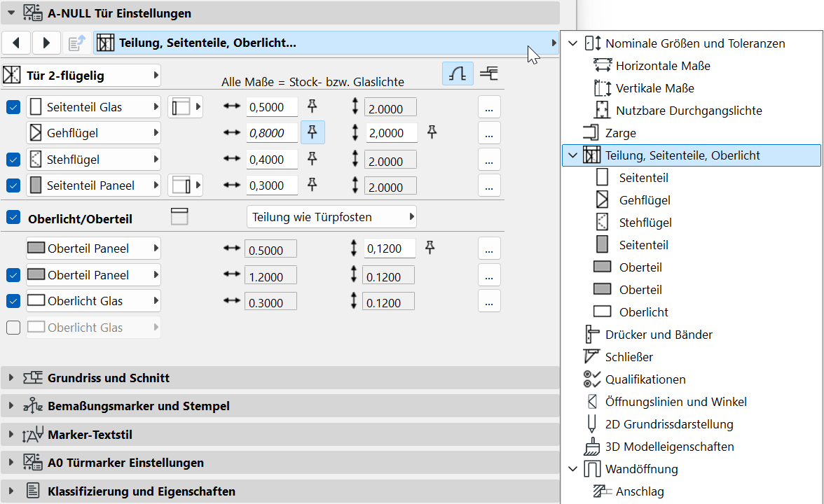Image resolution: width=824 pixels, height=504 pixels.
Task: Click the next page arrow button
Action: (x=46, y=43)
